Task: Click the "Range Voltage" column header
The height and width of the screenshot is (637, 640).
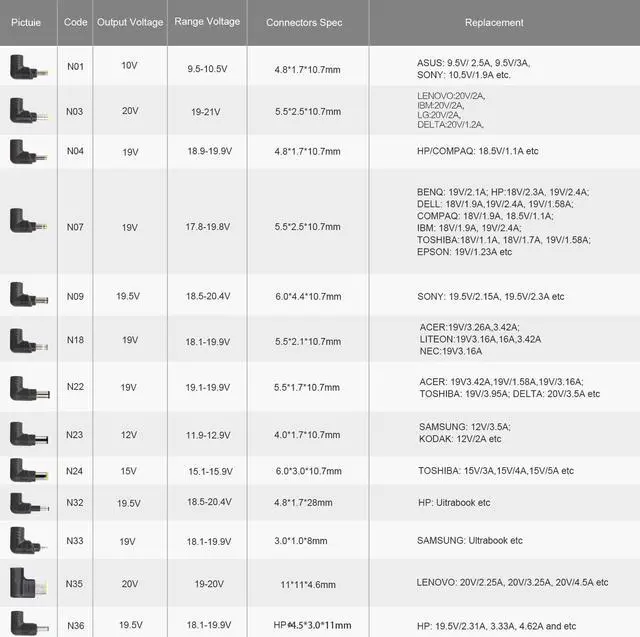Action: coord(207,22)
